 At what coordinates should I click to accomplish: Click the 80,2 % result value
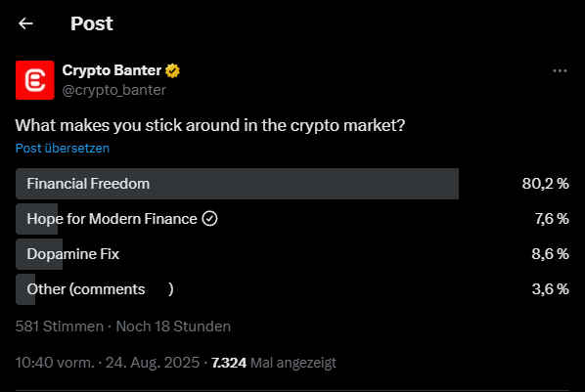[x=545, y=184]
